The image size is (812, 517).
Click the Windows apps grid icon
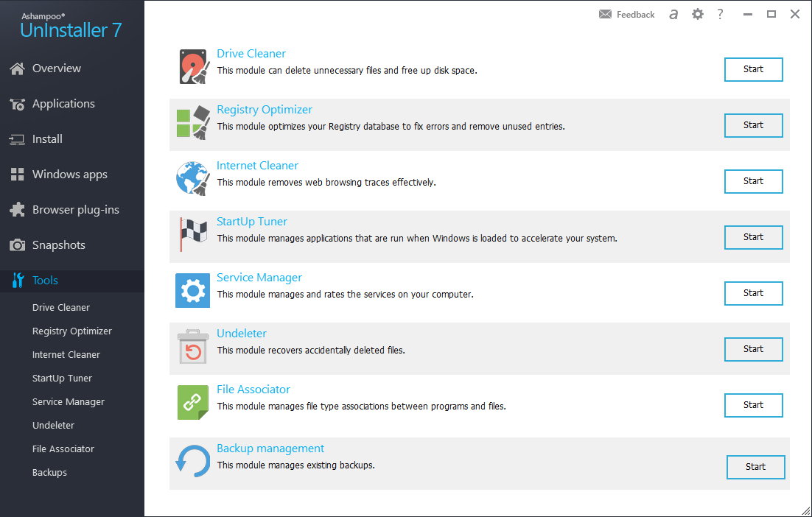[17, 175]
